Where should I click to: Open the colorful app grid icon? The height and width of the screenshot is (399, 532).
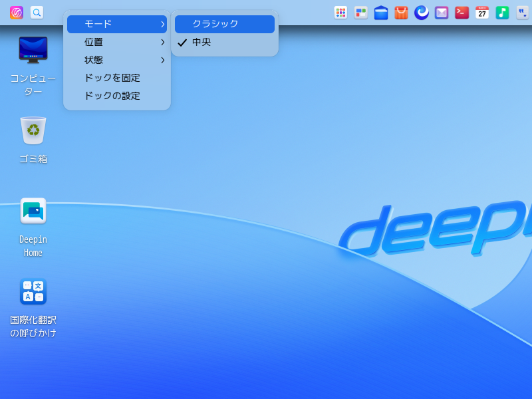tap(340, 13)
